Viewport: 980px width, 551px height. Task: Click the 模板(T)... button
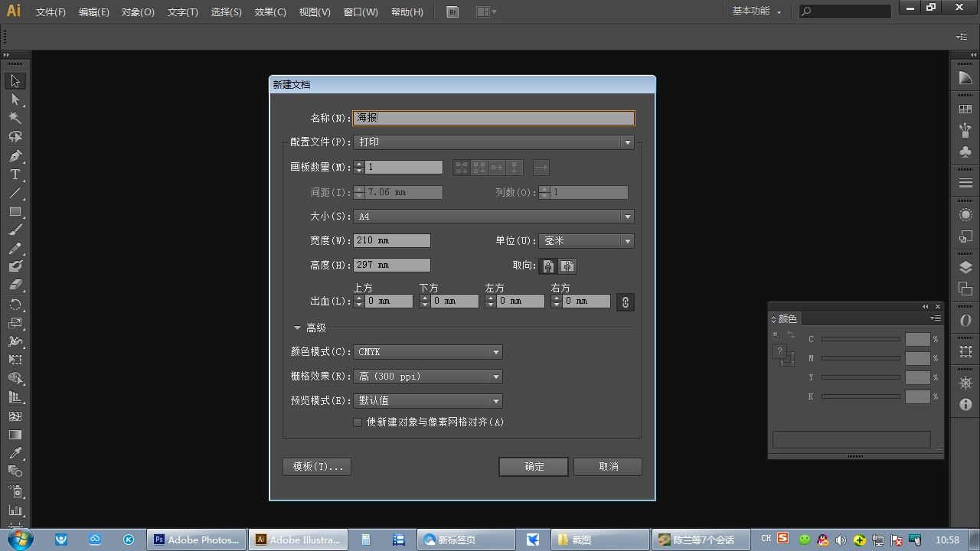(x=317, y=467)
